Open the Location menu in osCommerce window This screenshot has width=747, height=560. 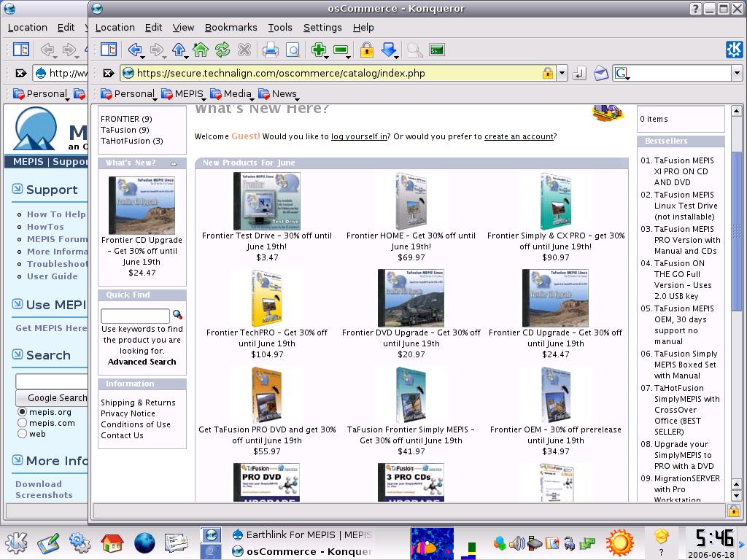pyautogui.click(x=115, y=28)
